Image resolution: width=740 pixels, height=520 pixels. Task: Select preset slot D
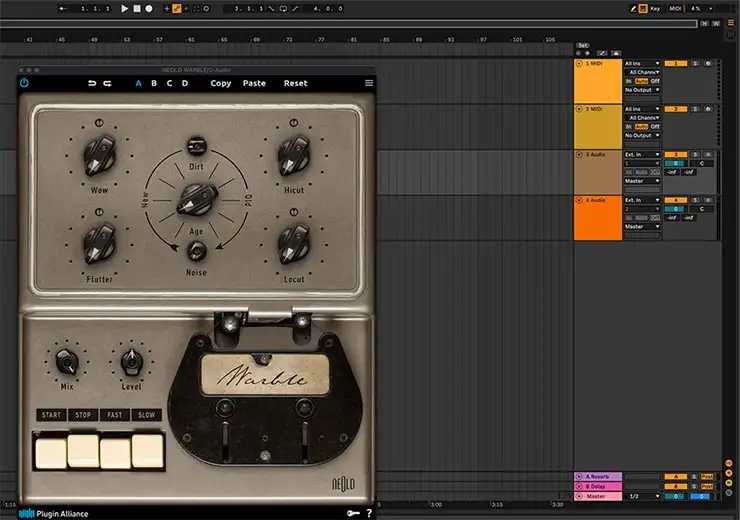pos(185,83)
